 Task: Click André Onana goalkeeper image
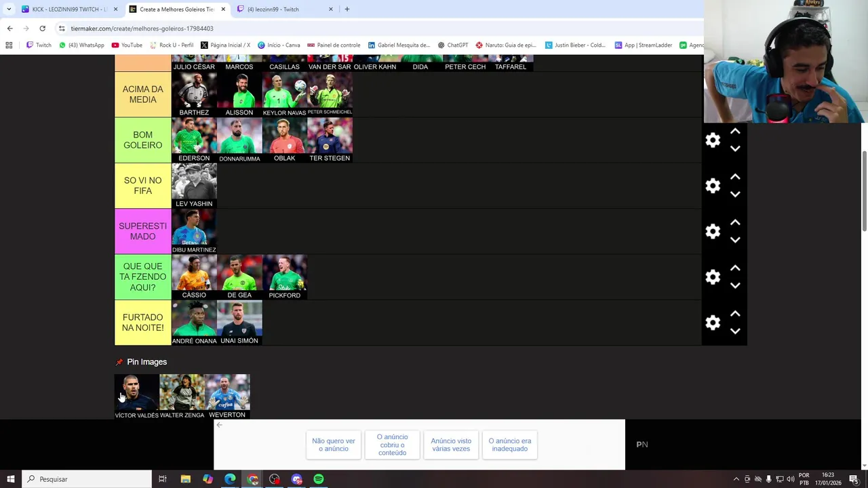click(x=194, y=323)
